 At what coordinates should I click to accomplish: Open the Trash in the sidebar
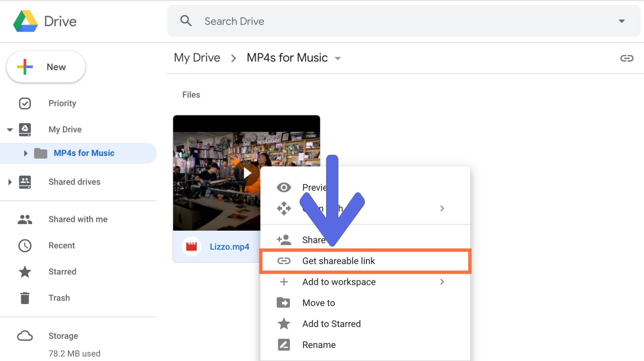click(59, 298)
